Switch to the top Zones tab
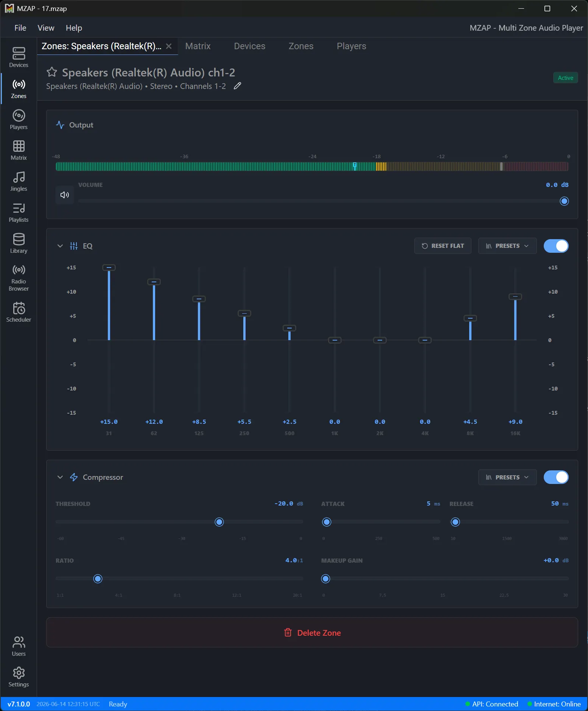The height and width of the screenshot is (711, 588). (x=301, y=46)
